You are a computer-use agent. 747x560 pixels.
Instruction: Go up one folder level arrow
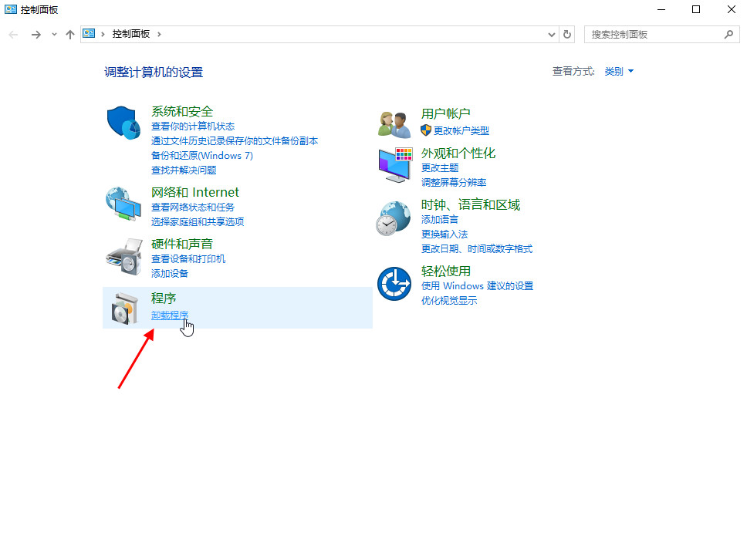(70, 35)
